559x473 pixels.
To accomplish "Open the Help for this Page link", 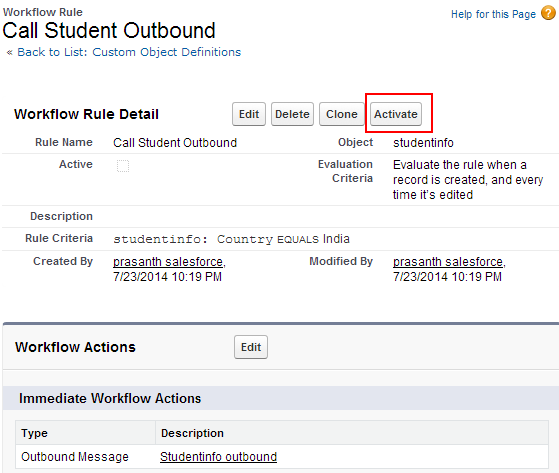I will pyautogui.click(x=493, y=14).
